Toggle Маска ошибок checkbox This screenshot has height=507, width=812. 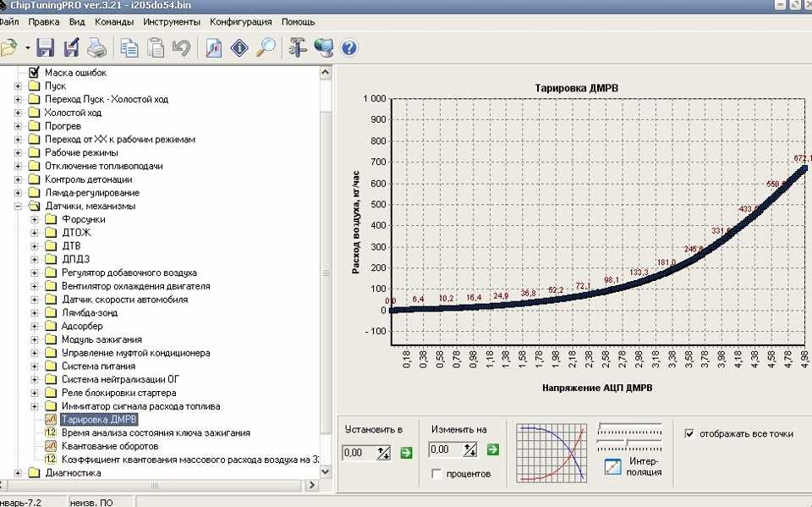34,72
